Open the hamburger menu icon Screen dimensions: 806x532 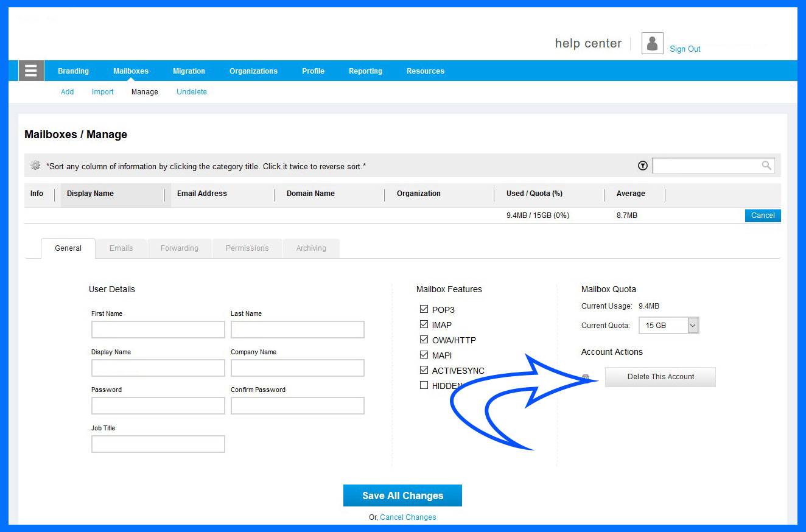pos(31,71)
